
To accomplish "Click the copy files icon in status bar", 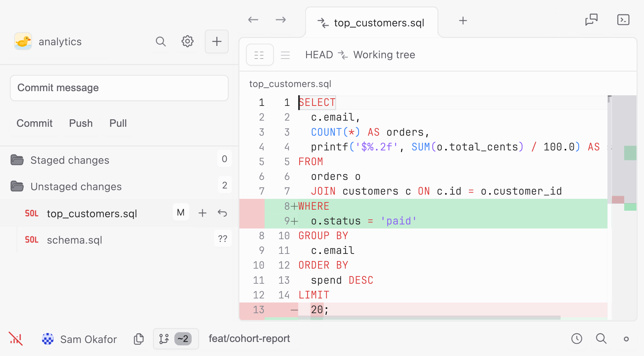I will tap(139, 339).
